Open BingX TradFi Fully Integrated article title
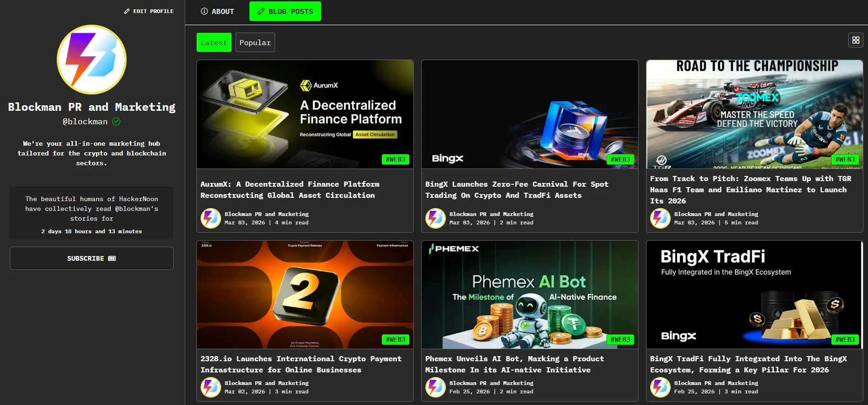 point(748,364)
